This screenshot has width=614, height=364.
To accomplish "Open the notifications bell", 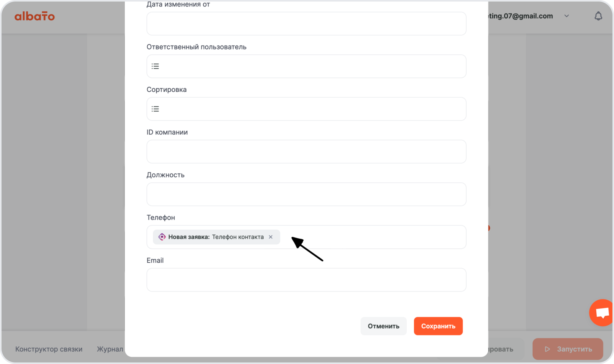I will (598, 16).
